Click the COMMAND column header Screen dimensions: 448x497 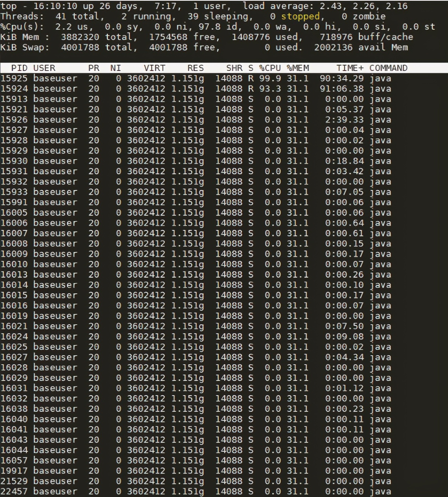pos(388,68)
